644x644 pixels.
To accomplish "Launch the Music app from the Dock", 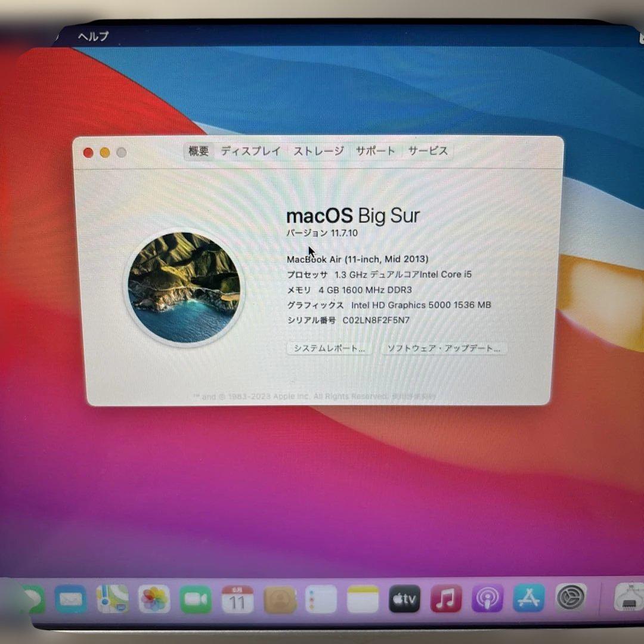I will coord(446,599).
